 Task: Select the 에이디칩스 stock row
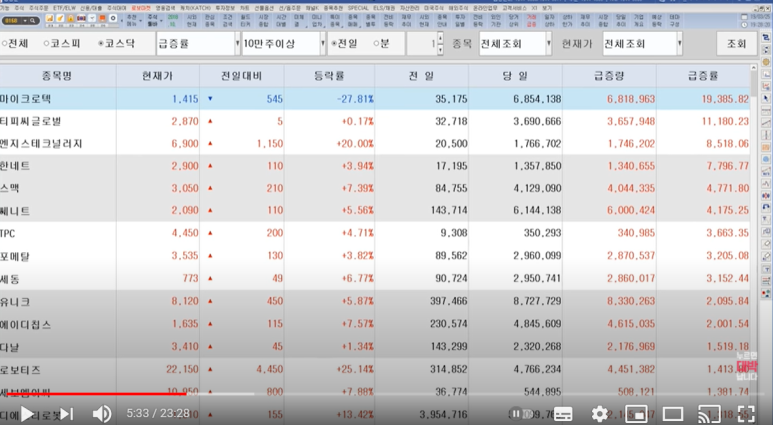pyautogui.click(x=375, y=324)
